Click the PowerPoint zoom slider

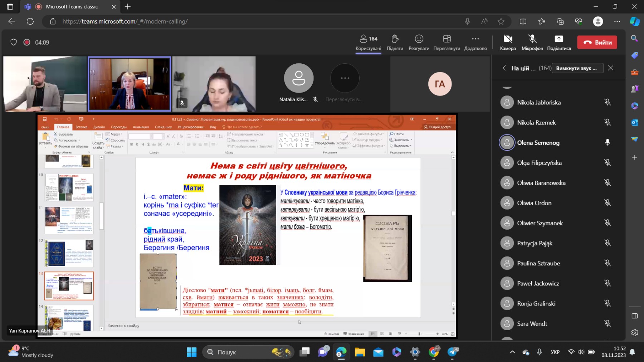(x=419, y=334)
